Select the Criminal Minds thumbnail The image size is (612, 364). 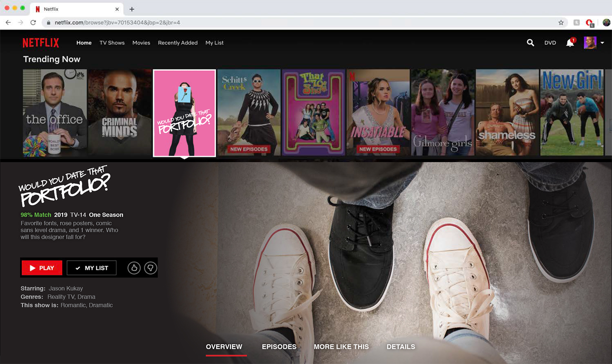click(x=120, y=113)
